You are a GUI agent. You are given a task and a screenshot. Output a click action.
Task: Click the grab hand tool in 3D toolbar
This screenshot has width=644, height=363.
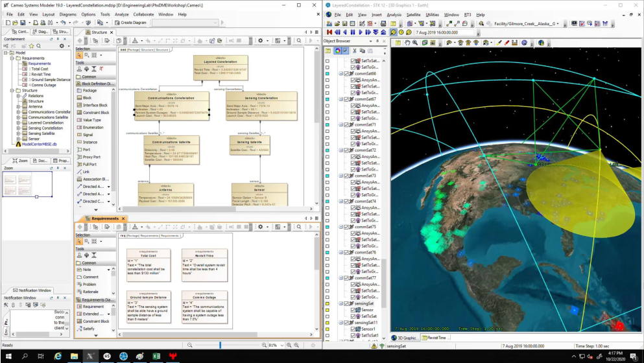pyautogui.click(x=408, y=43)
